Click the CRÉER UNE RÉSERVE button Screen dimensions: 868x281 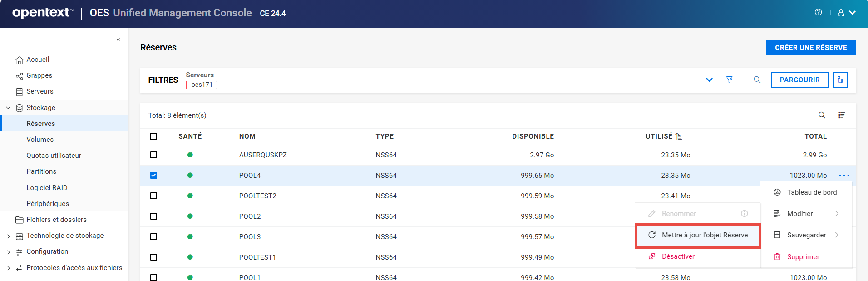811,48
